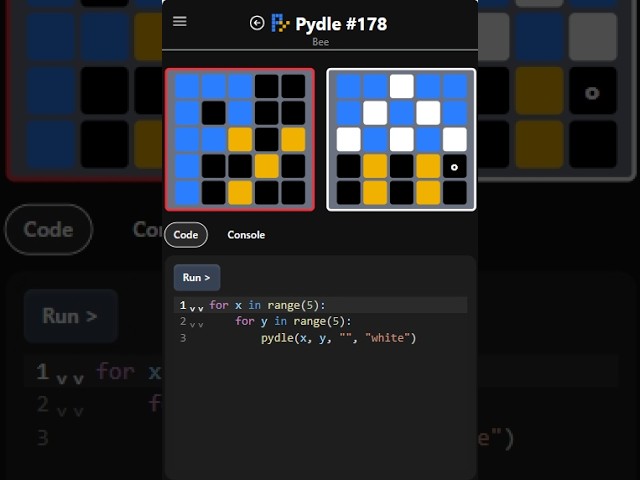Click line number 3 in the editor gutter
The height and width of the screenshot is (480, 640).
pos(183,338)
